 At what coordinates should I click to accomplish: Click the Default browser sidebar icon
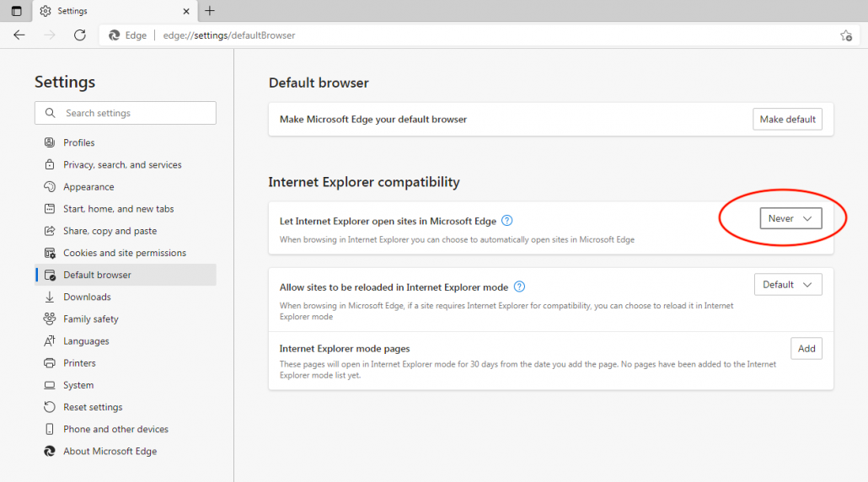[x=50, y=275]
